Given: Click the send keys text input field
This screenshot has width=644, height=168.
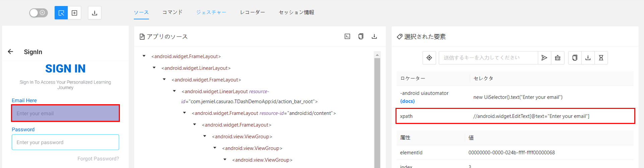Looking at the screenshot, I should [488, 58].
